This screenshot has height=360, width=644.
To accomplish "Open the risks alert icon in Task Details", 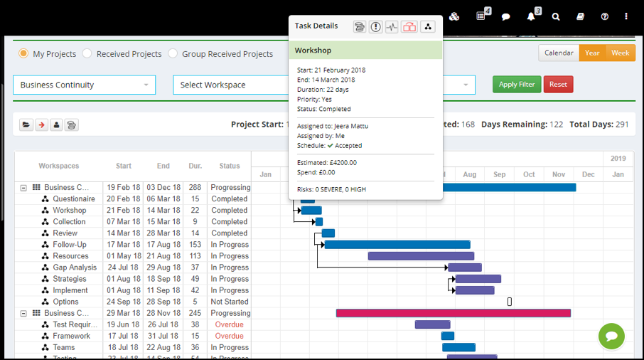I will (375, 27).
